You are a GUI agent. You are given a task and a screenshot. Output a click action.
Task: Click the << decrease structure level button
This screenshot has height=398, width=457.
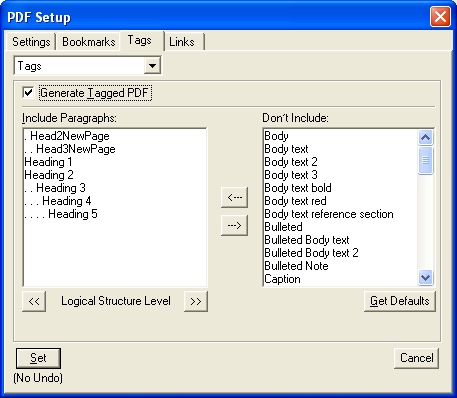coord(34,301)
